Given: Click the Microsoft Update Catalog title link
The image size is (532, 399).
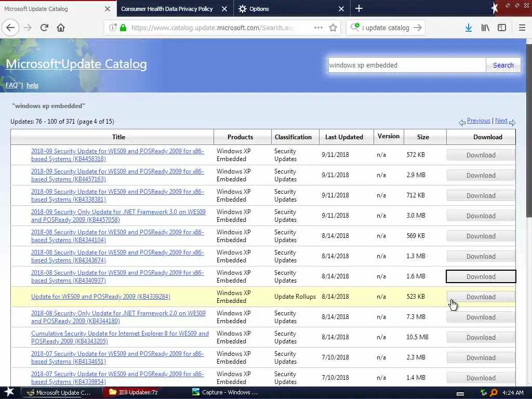Looking at the screenshot, I should (x=76, y=64).
